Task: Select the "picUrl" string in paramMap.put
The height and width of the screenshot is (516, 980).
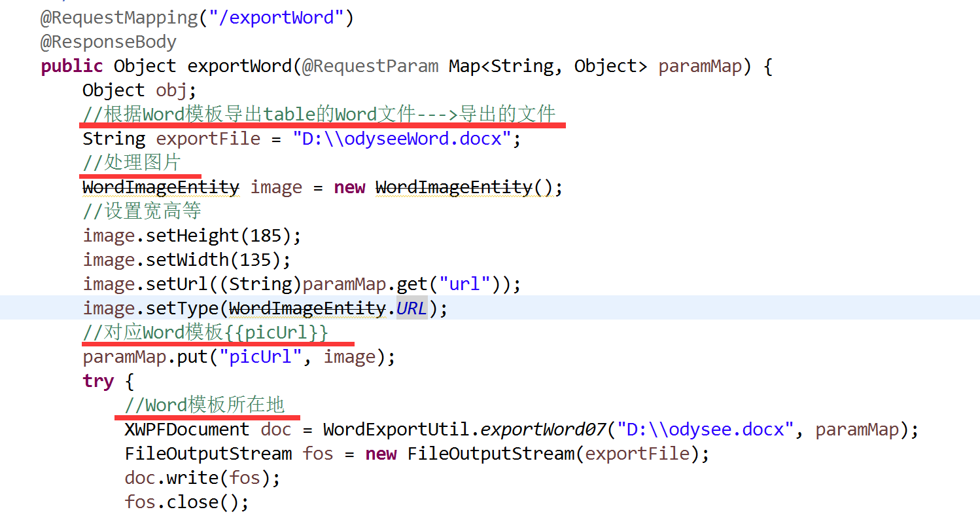Action: point(260,357)
